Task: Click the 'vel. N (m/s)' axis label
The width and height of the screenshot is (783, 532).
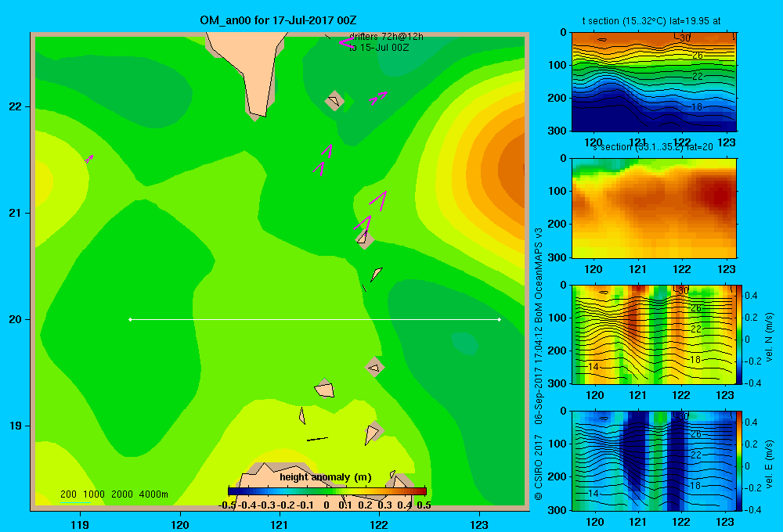Action: coord(769,337)
